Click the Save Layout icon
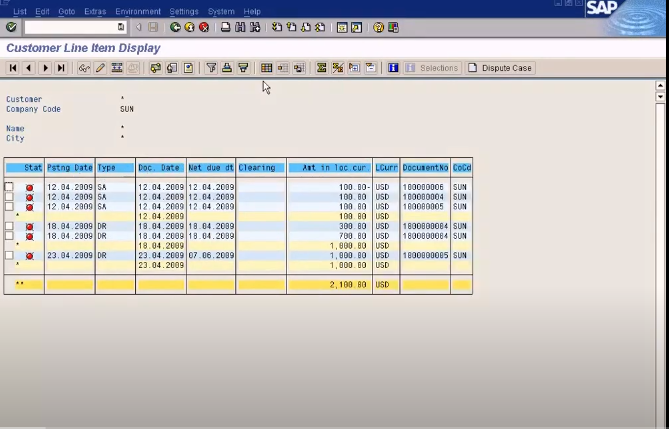This screenshot has width=669, height=429. 299,68
